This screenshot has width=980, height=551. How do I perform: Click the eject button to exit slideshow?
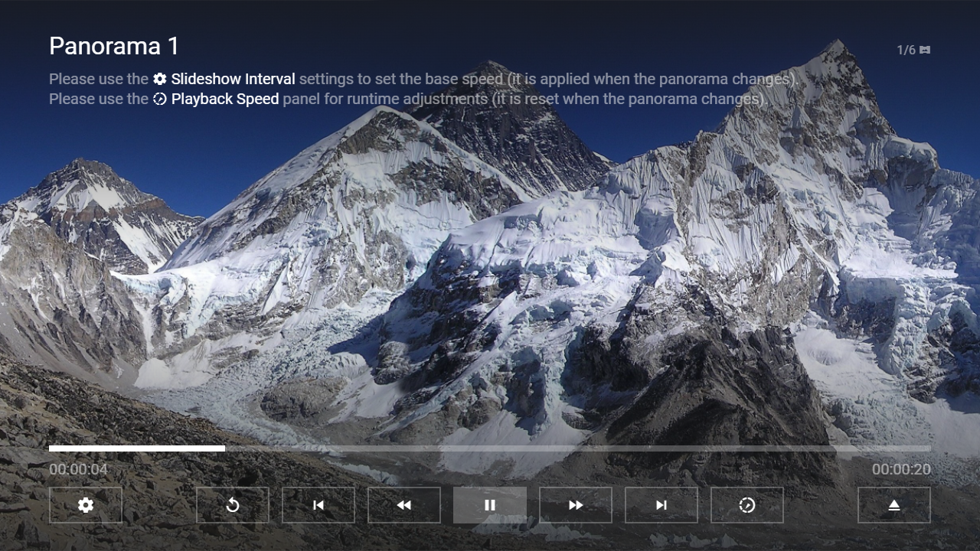[894, 505]
